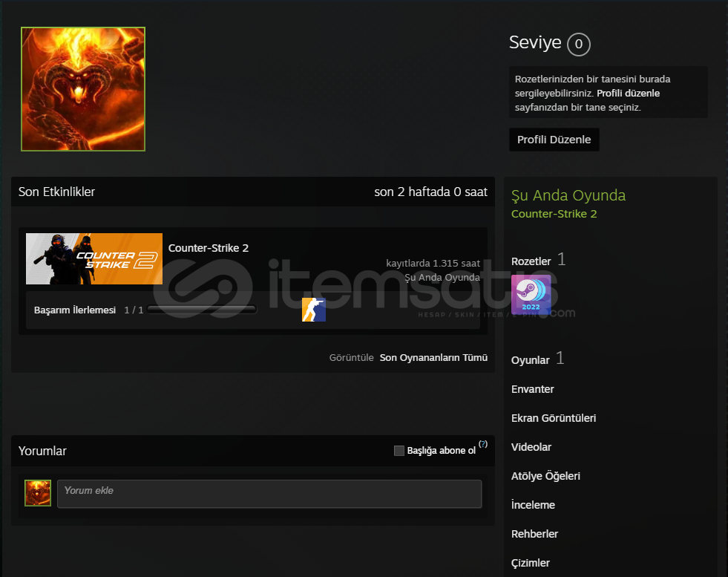728x577 pixels.
Task: Click the Profili Düzenle button
Action: pyautogui.click(x=554, y=140)
